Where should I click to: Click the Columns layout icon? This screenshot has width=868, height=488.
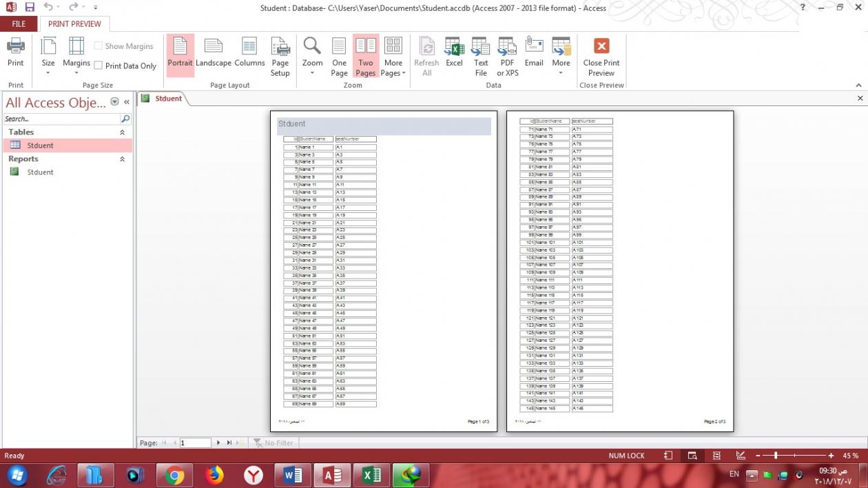[249, 53]
